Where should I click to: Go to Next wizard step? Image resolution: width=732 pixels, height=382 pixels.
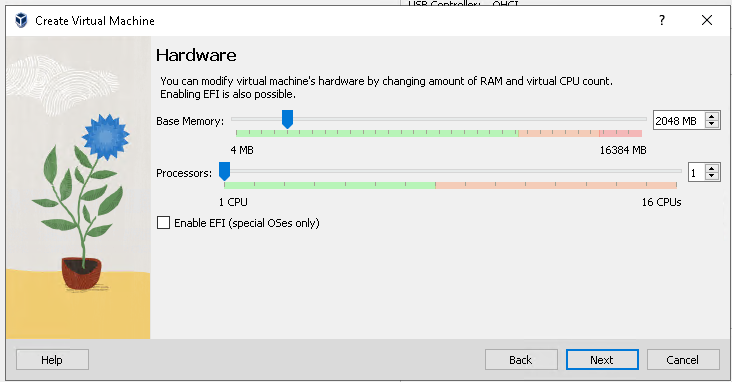point(602,360)
